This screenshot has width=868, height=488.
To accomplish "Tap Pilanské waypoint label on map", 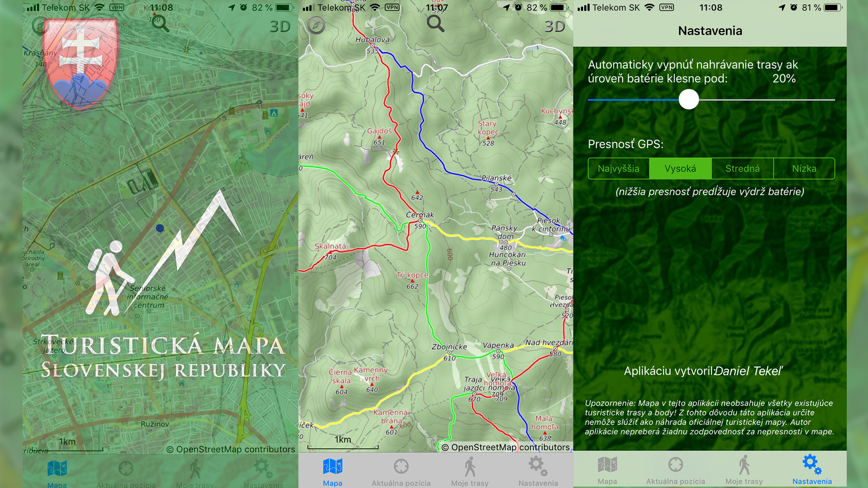I will 496,178.
